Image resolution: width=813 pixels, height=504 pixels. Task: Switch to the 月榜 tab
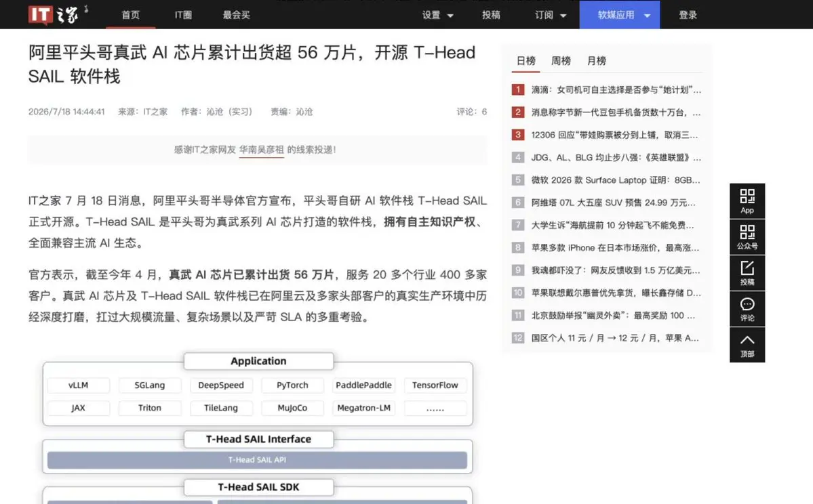[596, 60]
